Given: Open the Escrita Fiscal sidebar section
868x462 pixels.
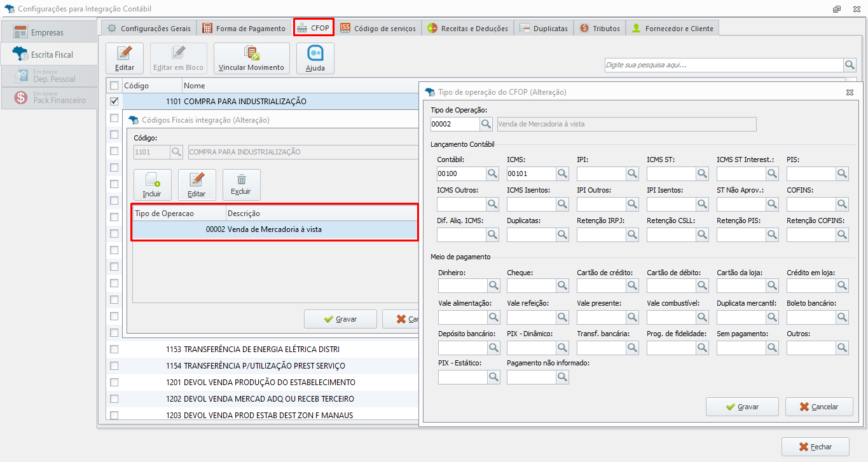Looking at the screenshot, I should pyautogui.click(x=50, y=54).
